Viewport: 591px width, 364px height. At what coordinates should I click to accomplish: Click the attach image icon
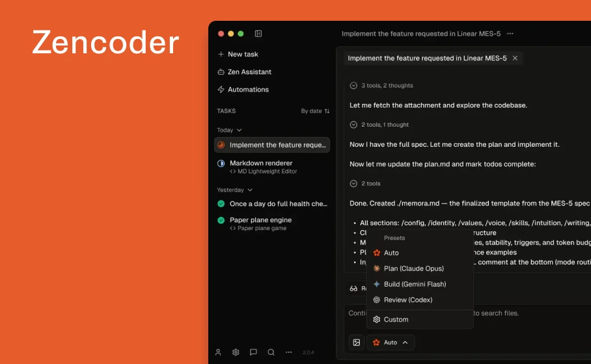(x=356, y=343)
